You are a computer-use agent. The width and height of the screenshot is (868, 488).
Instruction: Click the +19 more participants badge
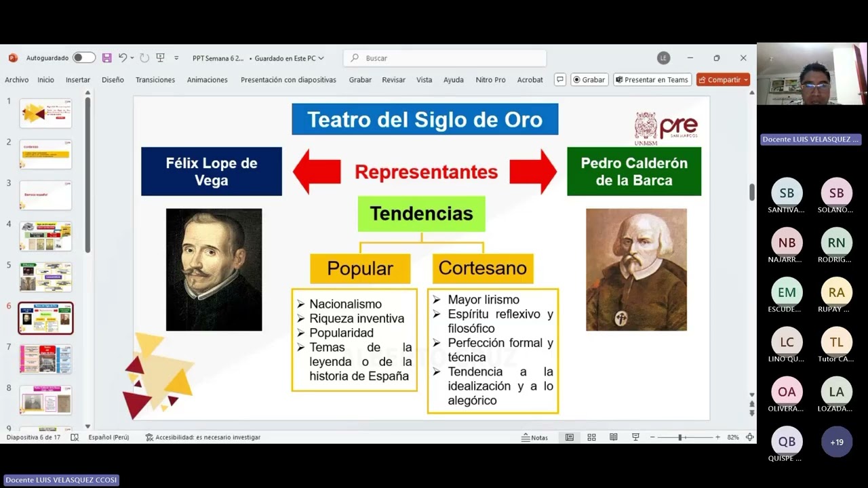click(837, 442)
